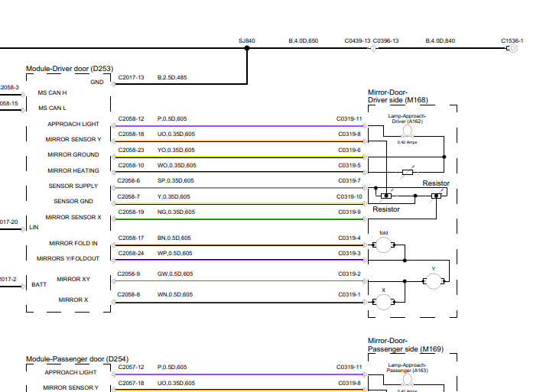Click connector label C2058-12
The height and width of the screenshot is (392, 543).
tap(131, 118)
